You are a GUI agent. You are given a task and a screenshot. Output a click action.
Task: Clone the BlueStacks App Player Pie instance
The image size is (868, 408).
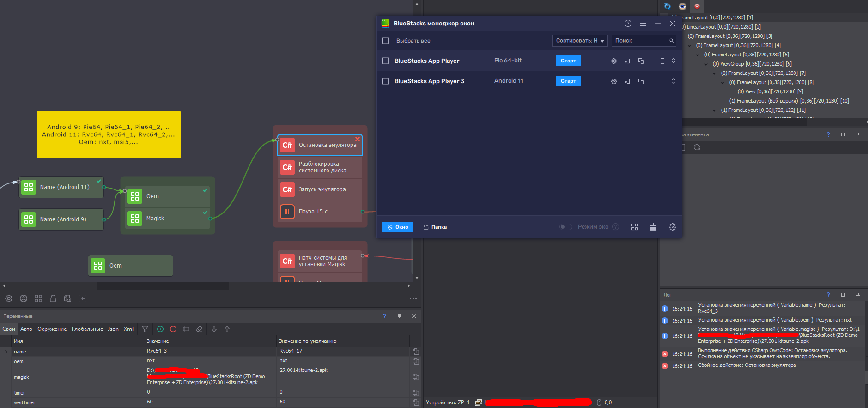(x=641, y=61)
